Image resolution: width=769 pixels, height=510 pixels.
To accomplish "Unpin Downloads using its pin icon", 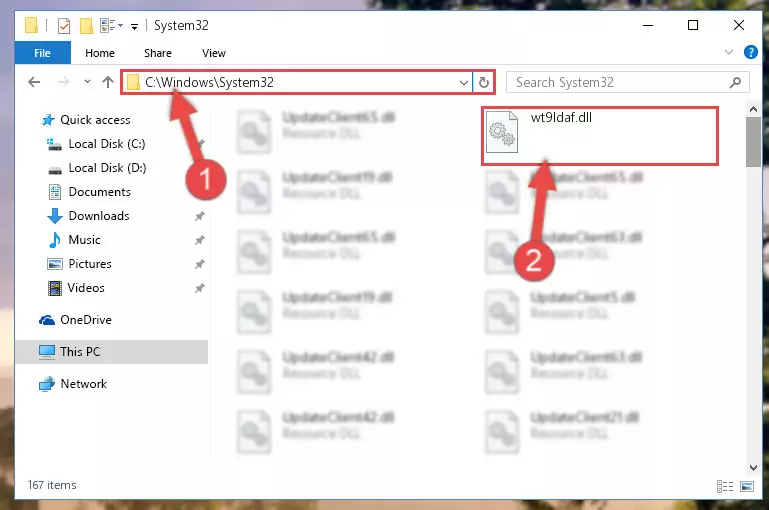I will (x=200, y=216).
